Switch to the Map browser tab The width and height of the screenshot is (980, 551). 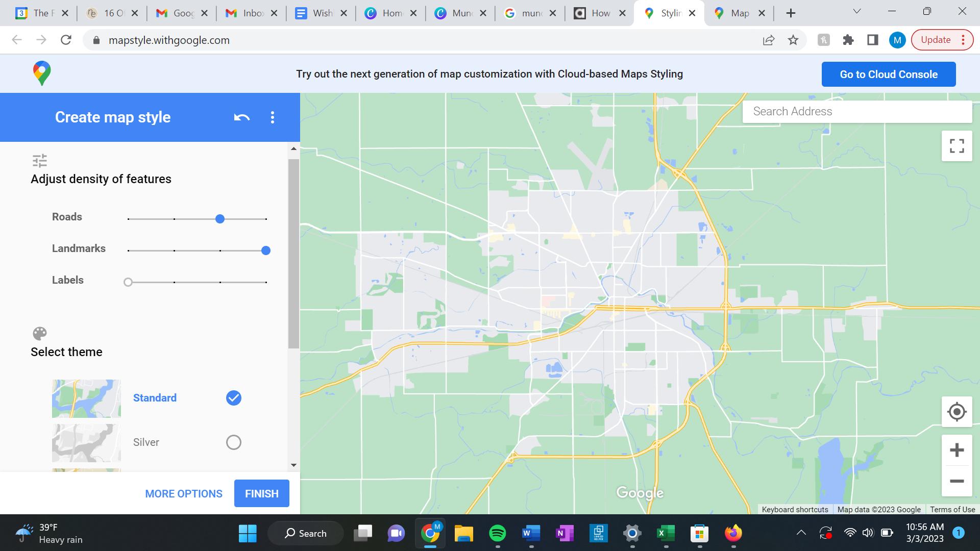pos(738,13)
